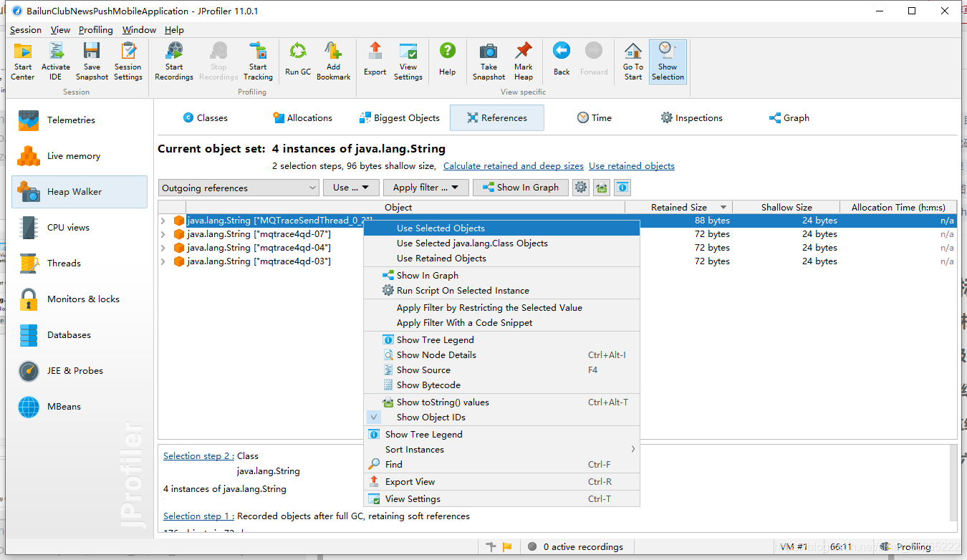The image size is (967, 560).
Task: Click the Mark Heap pin icon
Action: [524, 61]
